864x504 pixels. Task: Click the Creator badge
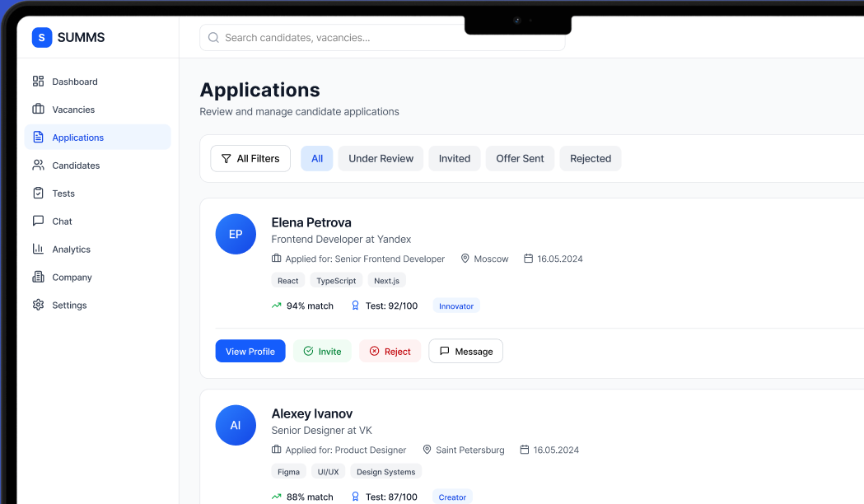pos(452,497)
